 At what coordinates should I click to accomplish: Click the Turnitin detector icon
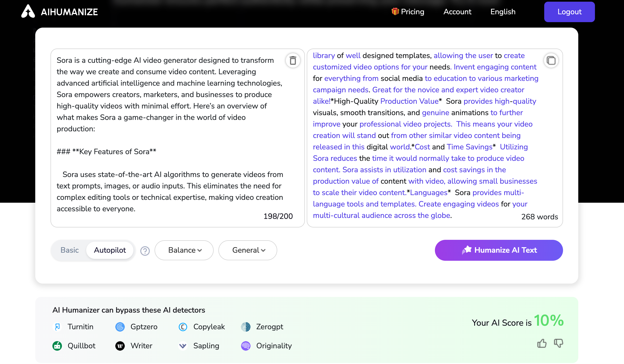pyautogui.click(x=58, y=326)
